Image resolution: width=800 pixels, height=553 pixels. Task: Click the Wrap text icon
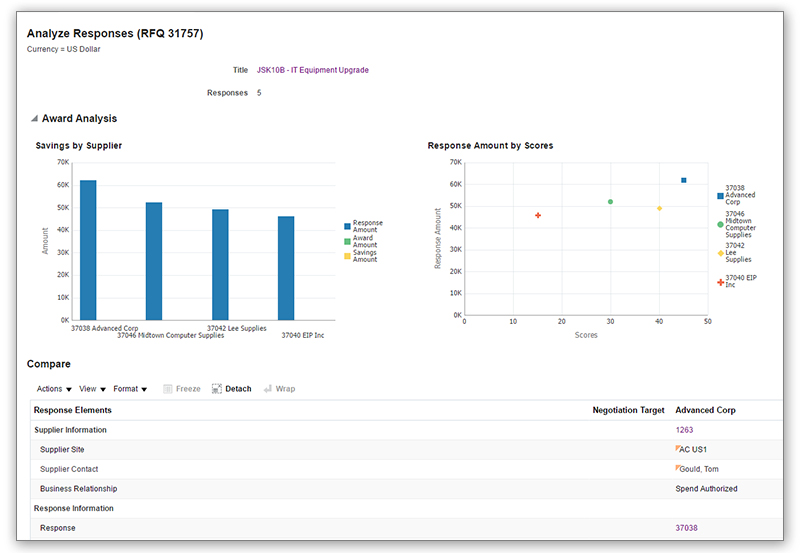[x=267, y=389]
